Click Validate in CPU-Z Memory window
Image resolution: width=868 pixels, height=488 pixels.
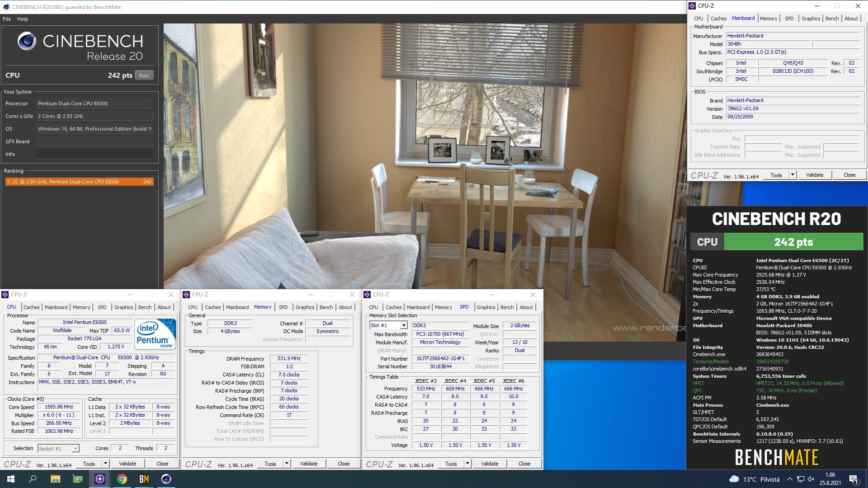point(309,464)
